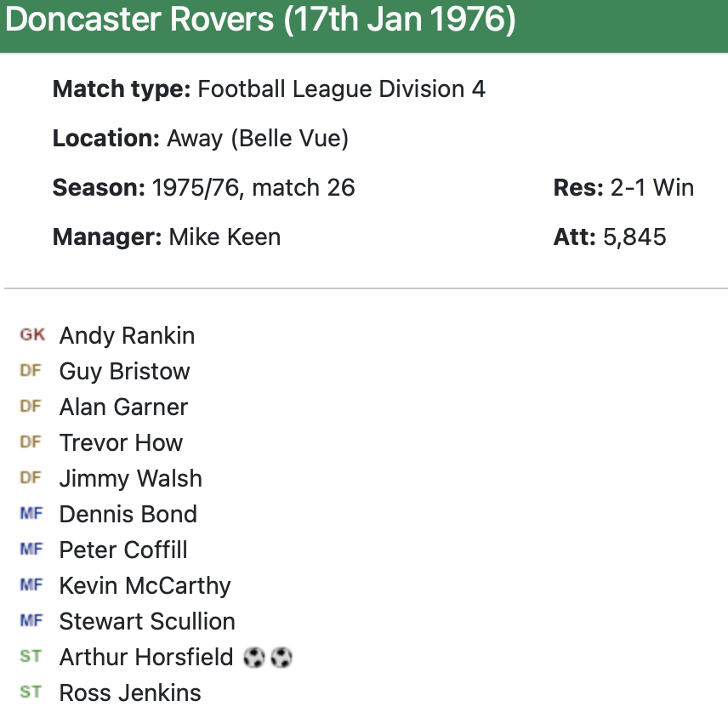728x718 pixels.
Task: Click the MF badge beside Stewart Scullion
Action: [x=31, y=621]
